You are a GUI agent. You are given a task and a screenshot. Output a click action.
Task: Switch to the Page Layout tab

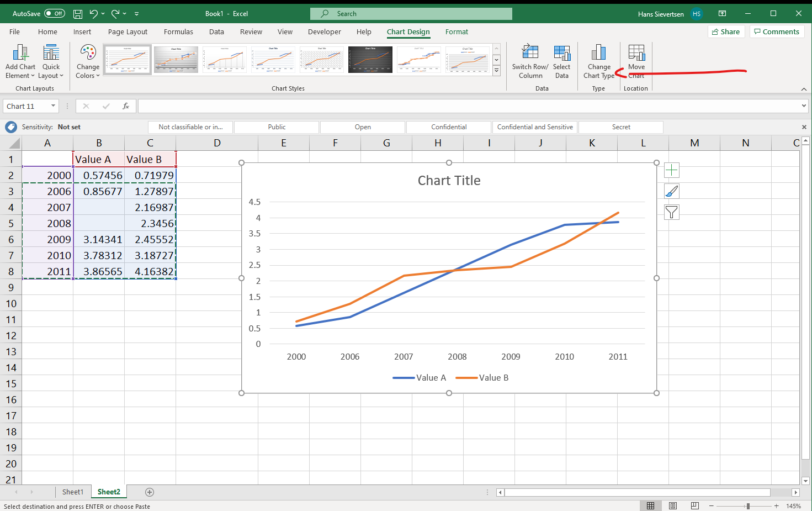[128, 31]
